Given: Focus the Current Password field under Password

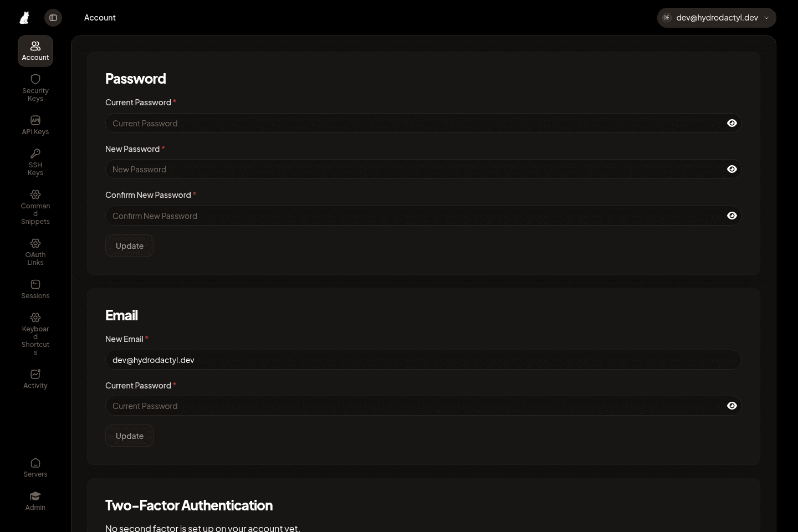Looking at the screenshot, I should tap(423, 123).
